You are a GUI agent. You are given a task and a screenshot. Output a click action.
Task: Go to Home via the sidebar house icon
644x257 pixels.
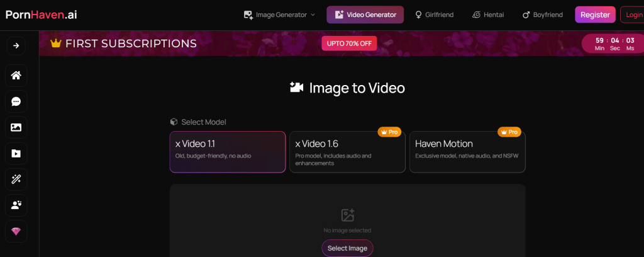[16, 76]
